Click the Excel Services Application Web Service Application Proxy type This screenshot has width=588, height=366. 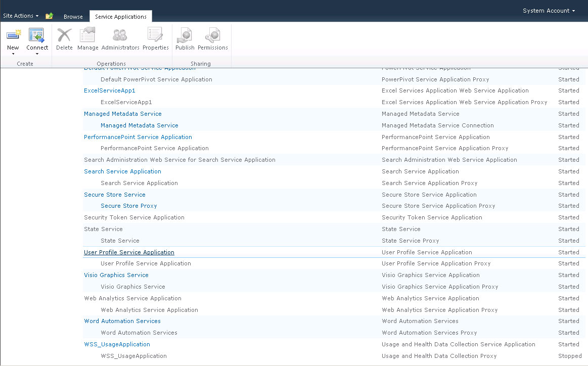[x=464, y=102]
